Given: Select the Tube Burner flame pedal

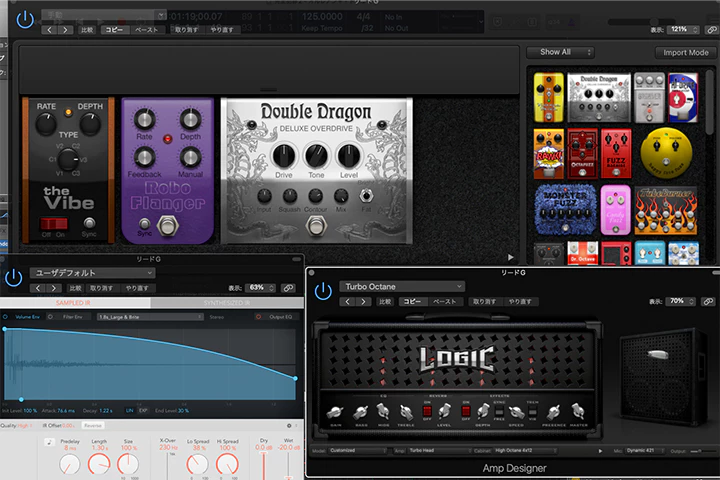Looking at the screenshot, I should [666, 210].
